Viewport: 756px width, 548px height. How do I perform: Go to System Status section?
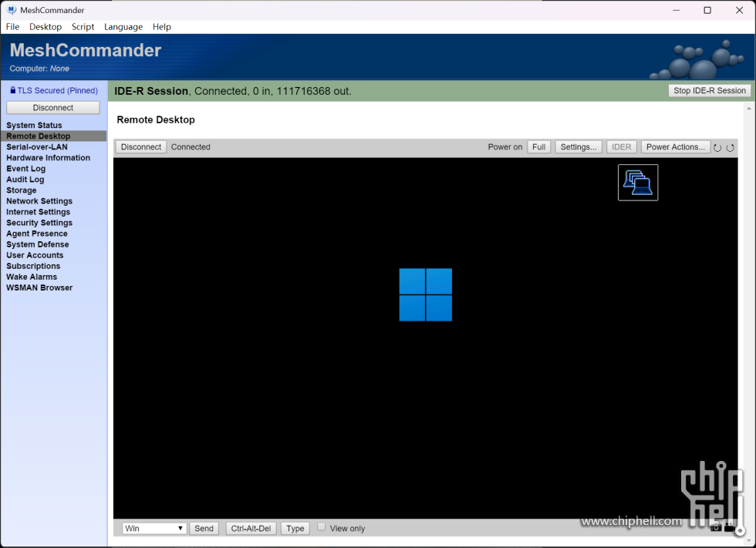pyautogui.click(x=34, y=125)
